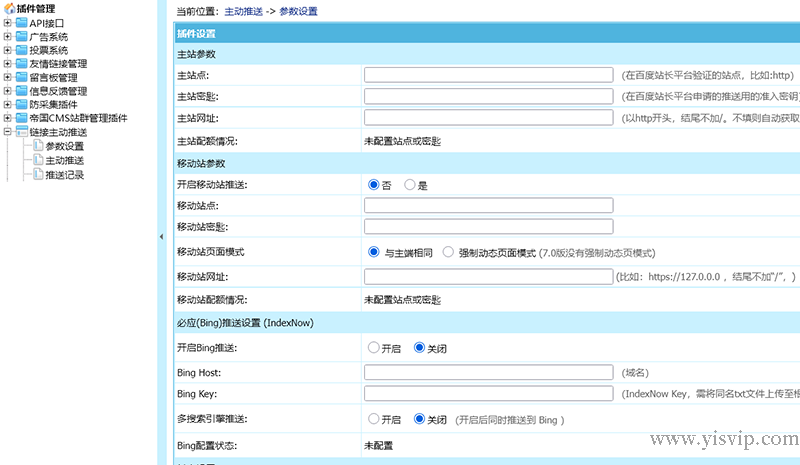Focus the 主站网址 input field

(489, 118)
